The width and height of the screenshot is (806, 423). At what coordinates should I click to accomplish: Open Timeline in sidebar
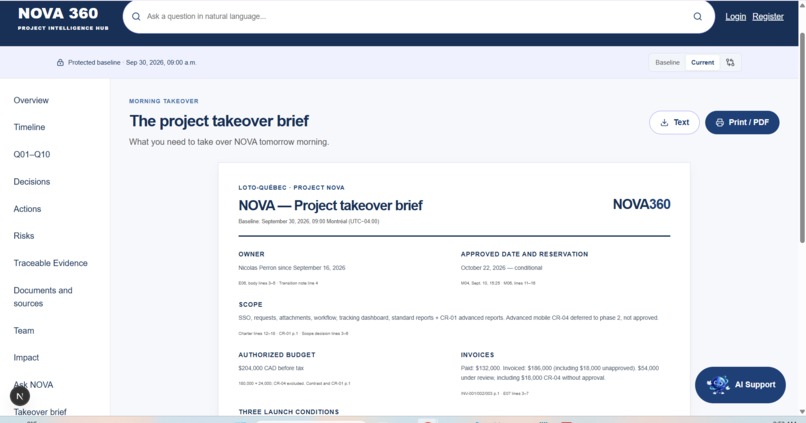point(29,127)
